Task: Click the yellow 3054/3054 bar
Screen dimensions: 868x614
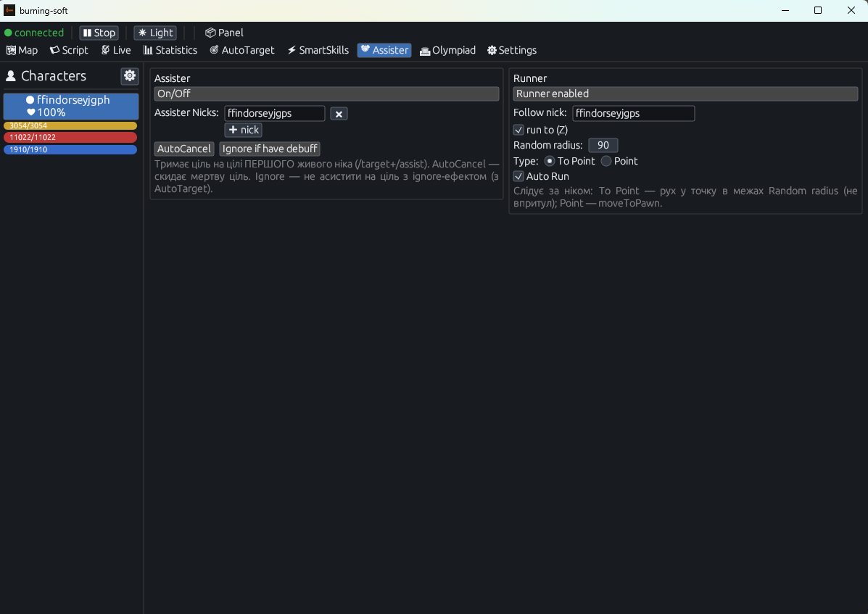Action: [70, 125]
